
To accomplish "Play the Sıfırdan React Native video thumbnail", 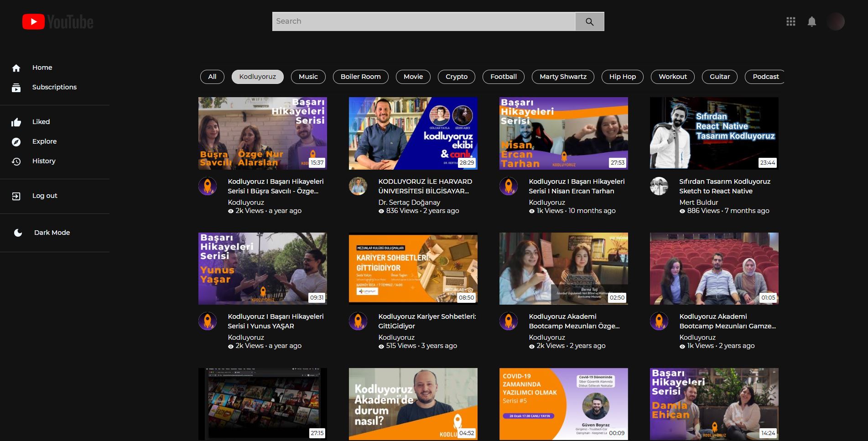I will click(x=713, y=133).
